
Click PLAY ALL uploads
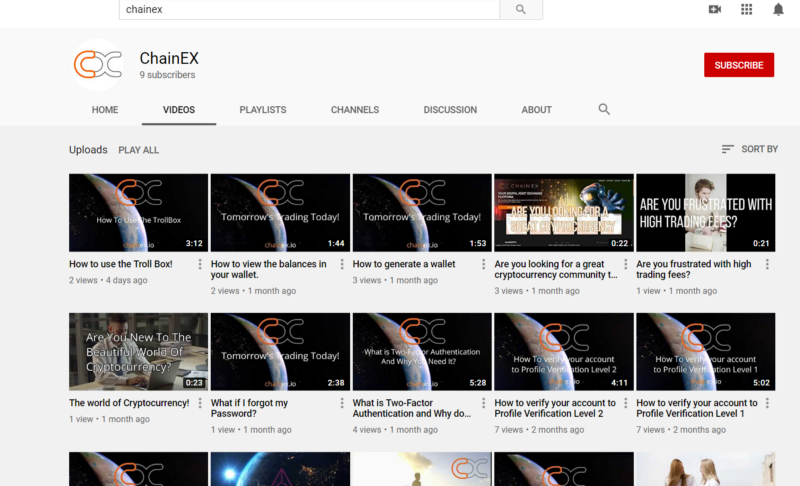tap(138, 150)
